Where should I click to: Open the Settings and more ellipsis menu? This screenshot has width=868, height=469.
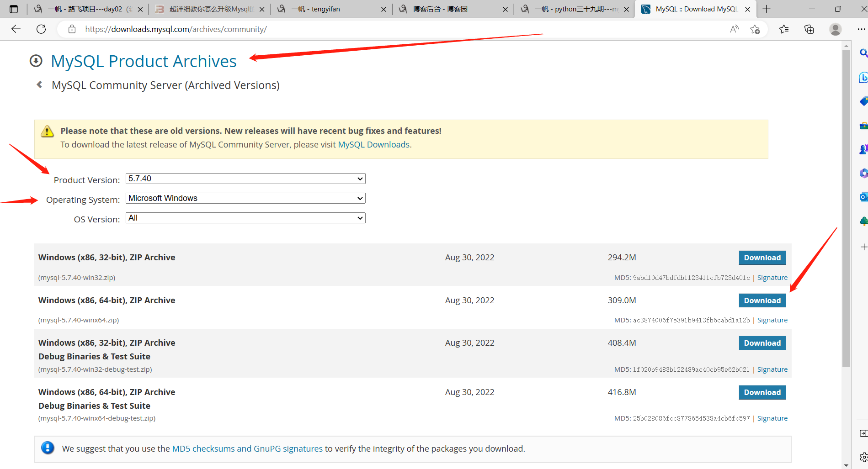(x=861, y=29)
